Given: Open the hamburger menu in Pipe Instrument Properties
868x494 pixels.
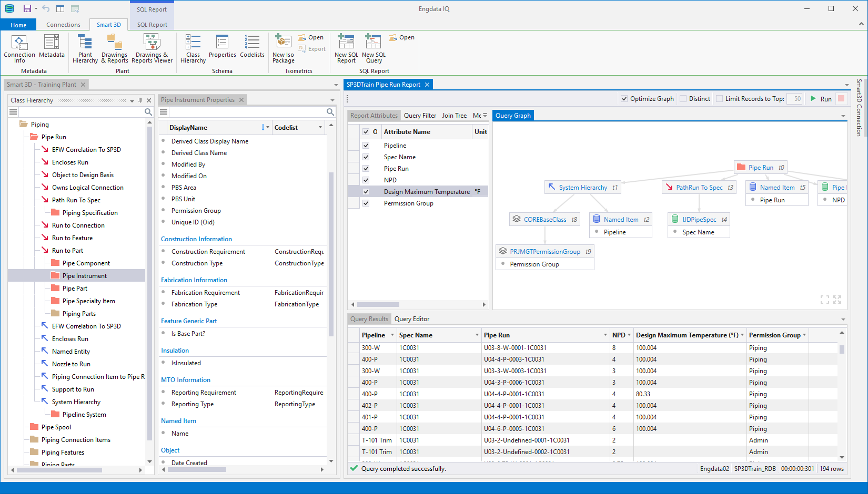Looking at the screenshot, I should point(164,112).
